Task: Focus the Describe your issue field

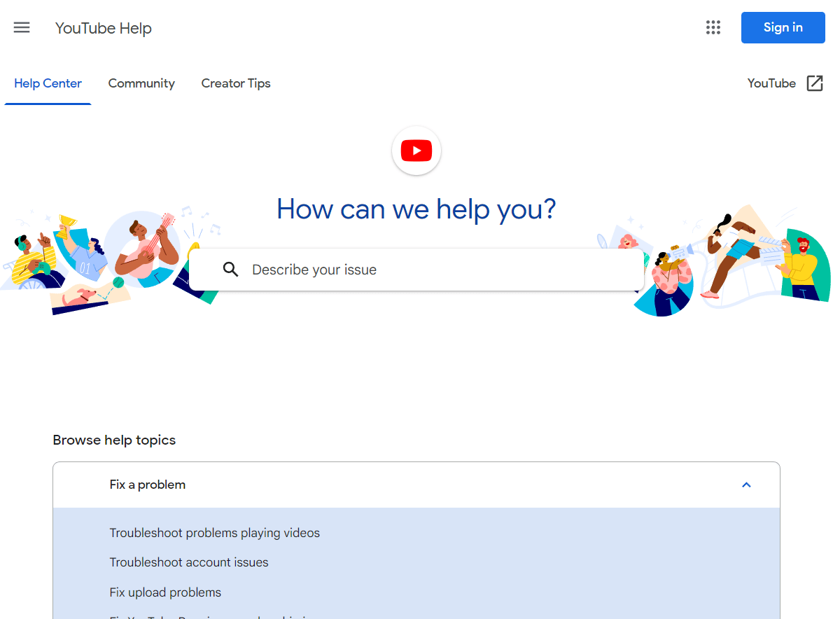Action: 416,270
